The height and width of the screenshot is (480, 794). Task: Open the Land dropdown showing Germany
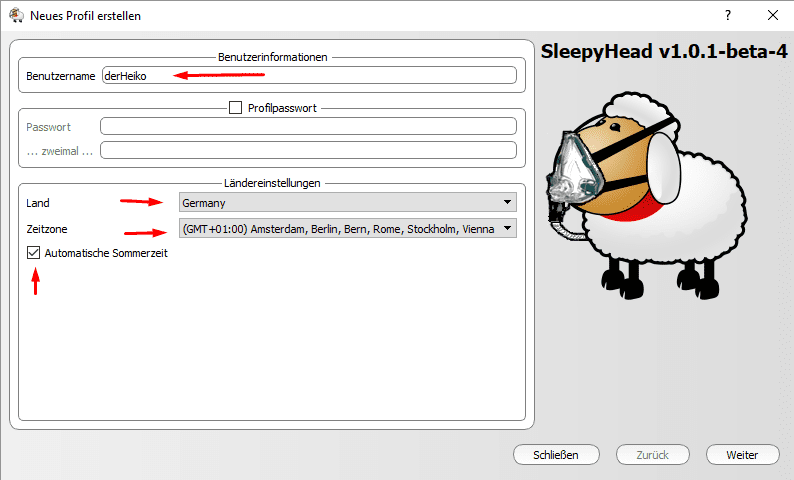[x=347, y=203]
